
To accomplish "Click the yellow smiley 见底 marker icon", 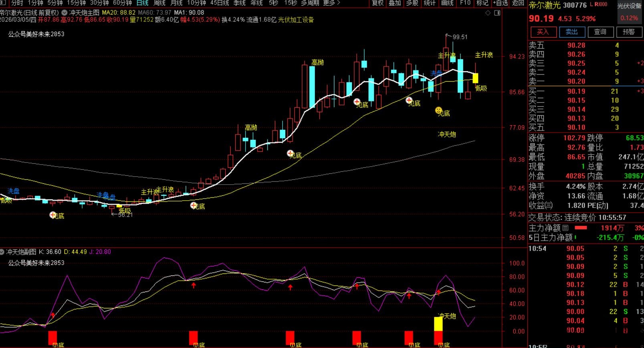I will pyautogui.click(x=438, y=110).
